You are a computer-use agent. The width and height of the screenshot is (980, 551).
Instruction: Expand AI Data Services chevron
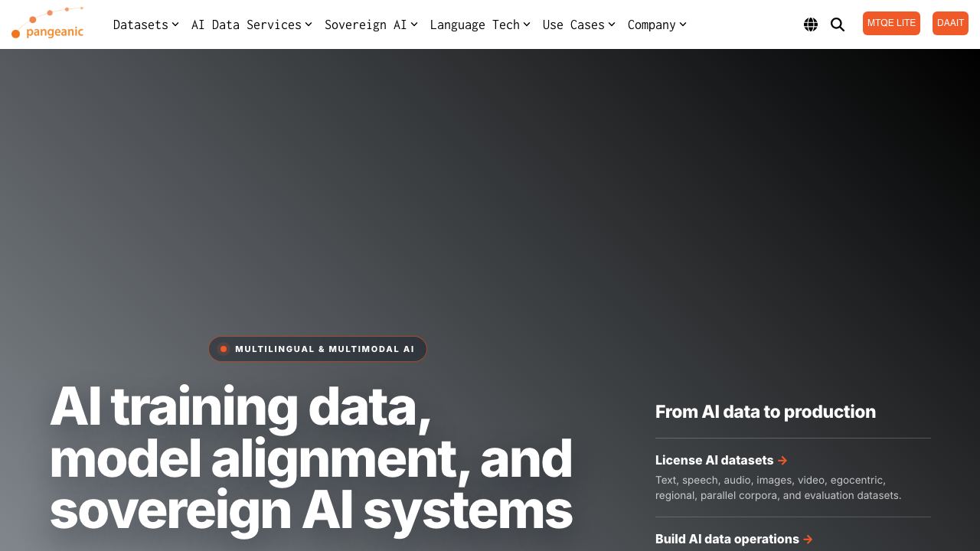[x=309, y=24]
